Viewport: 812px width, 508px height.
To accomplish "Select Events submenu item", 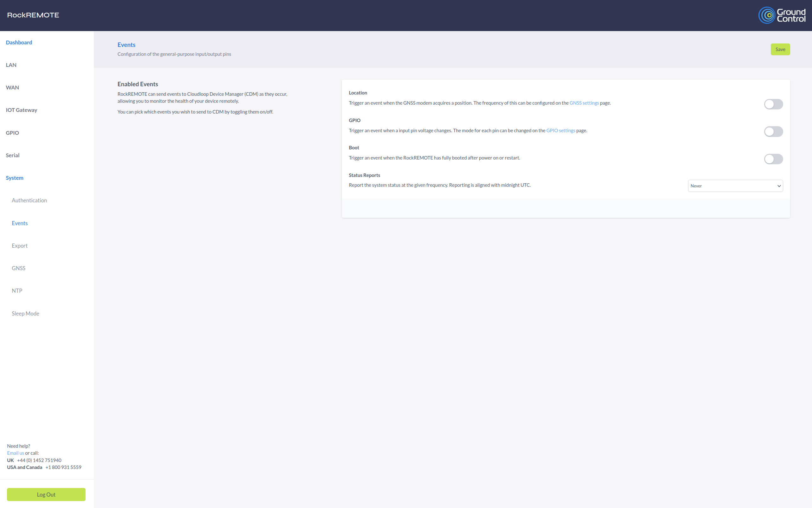I will [x=19, y=223].
